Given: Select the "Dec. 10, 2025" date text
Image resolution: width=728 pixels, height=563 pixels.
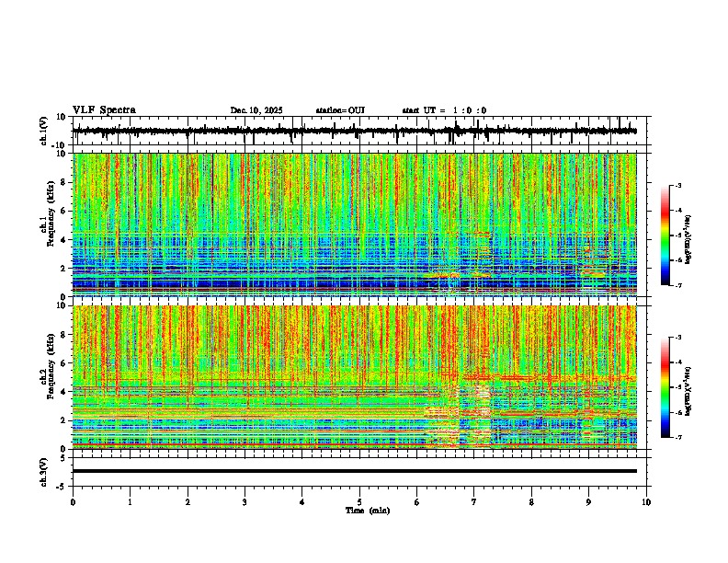Looking at the screenshot, I should pos(256,110).
